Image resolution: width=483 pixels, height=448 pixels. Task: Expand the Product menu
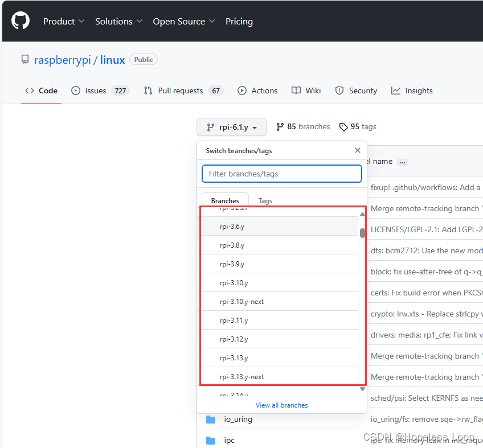click(64, 21)
